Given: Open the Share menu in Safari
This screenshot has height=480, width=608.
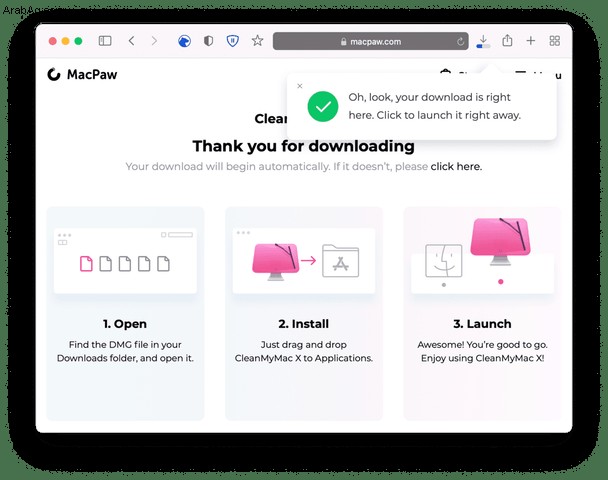Looking at the screenshot, I should (x=507, y=40).
